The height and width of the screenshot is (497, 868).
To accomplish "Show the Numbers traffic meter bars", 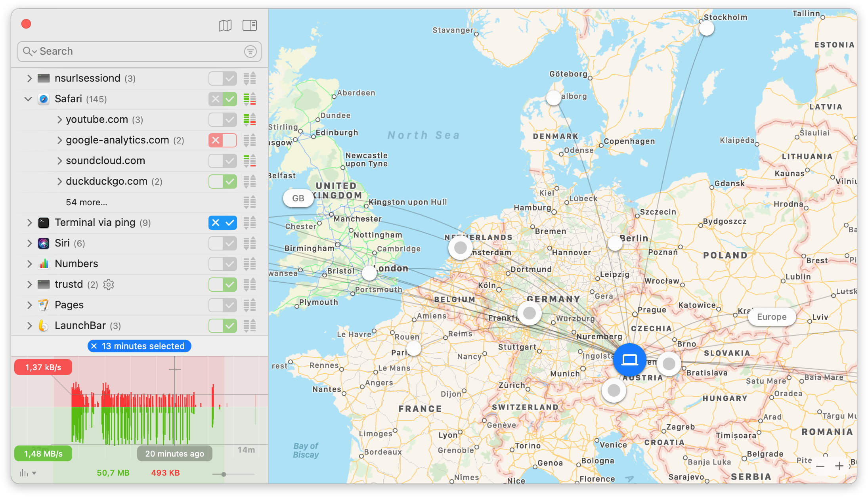I will point(250,264).
